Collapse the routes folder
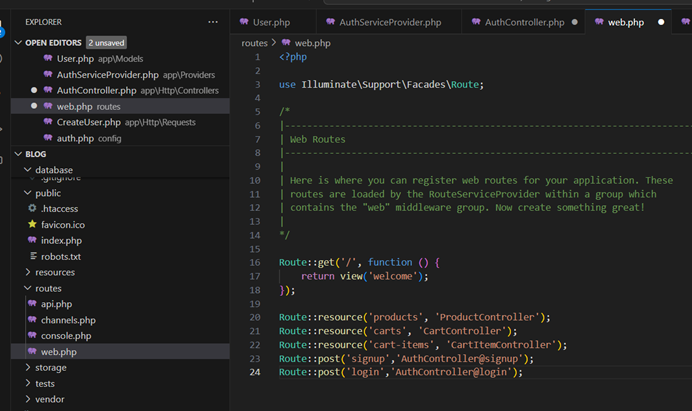 pos(28,288)
